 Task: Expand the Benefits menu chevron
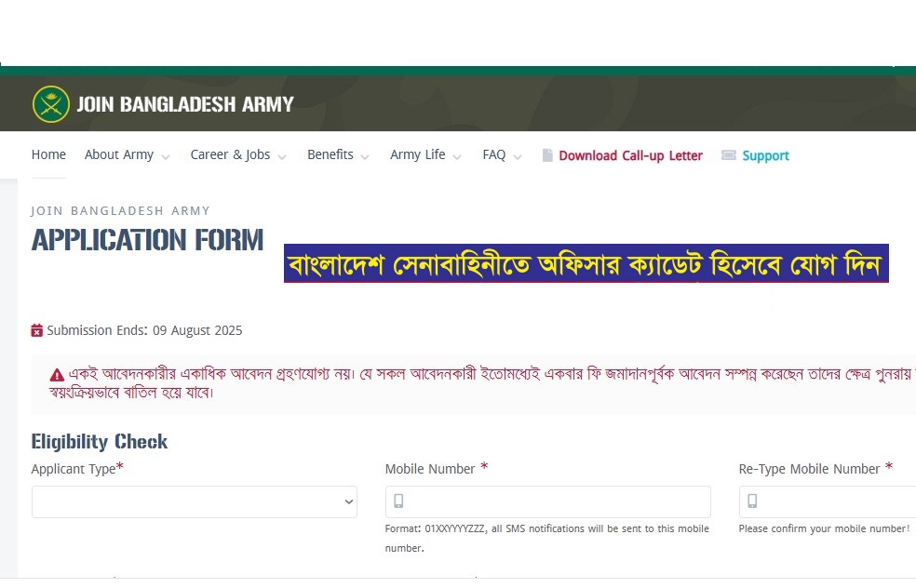(365, 157)
